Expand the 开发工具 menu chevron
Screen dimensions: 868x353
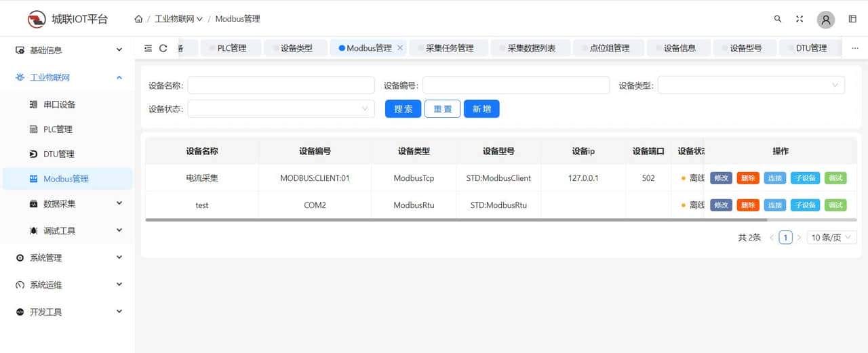(x=119, y=311)
